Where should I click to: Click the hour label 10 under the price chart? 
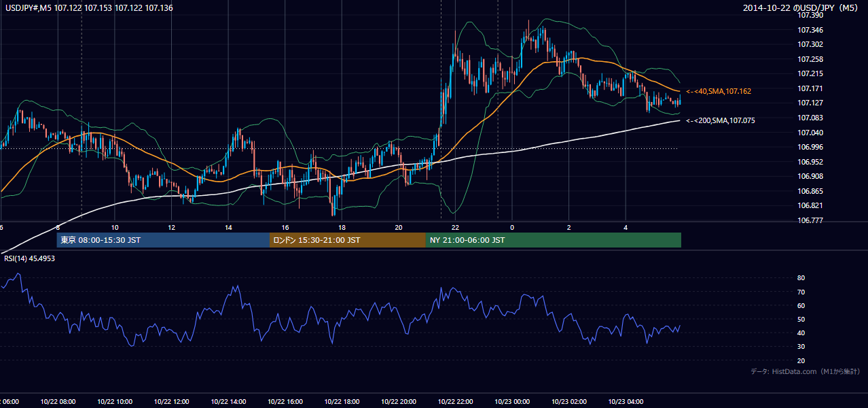pos(115,227)
